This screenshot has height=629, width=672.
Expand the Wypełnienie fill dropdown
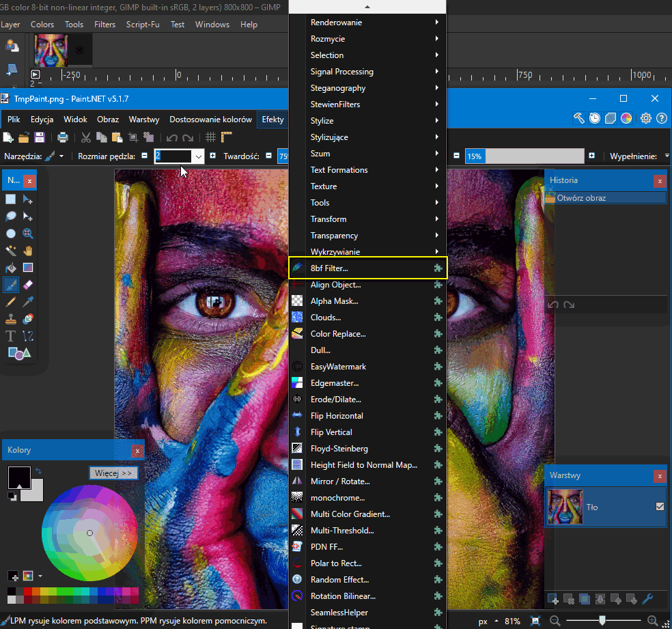(666, 156)
